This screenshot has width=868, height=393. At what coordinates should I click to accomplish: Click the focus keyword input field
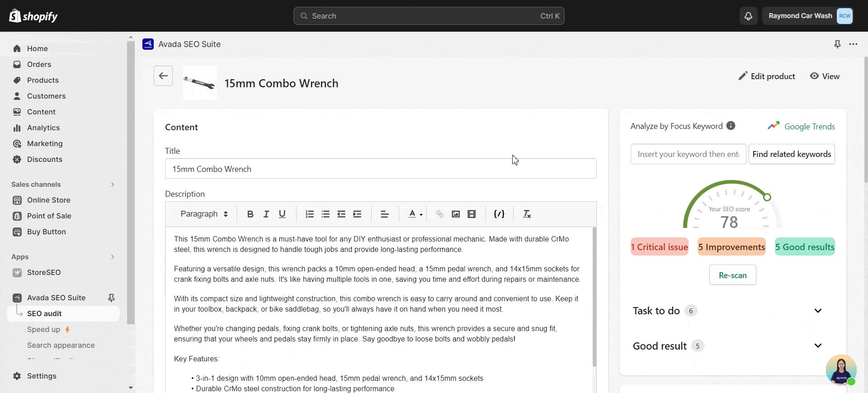(688, 154)
